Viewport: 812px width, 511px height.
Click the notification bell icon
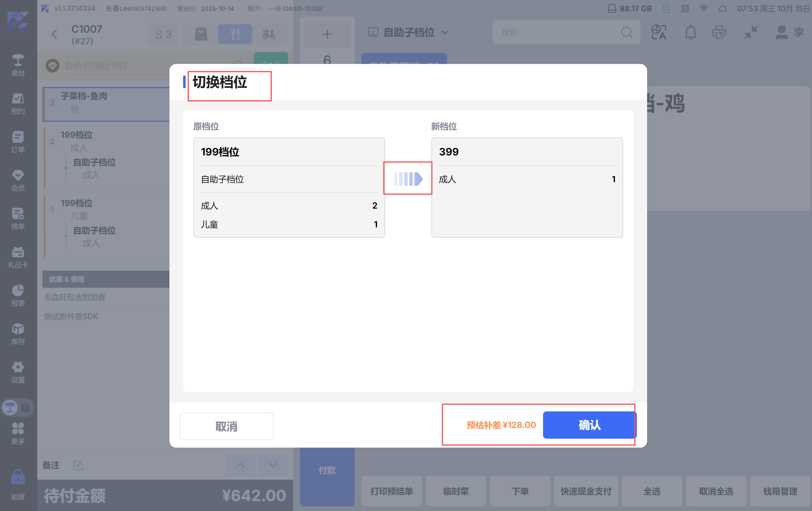point(690,33)
